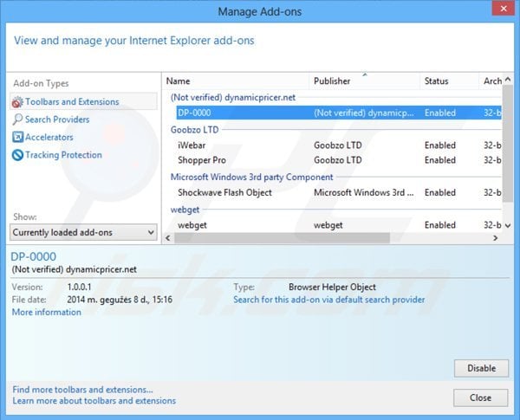520x420 pixels.
Task: Click Goobzo LTD publisher of iWebar
Action: point(338,145)
